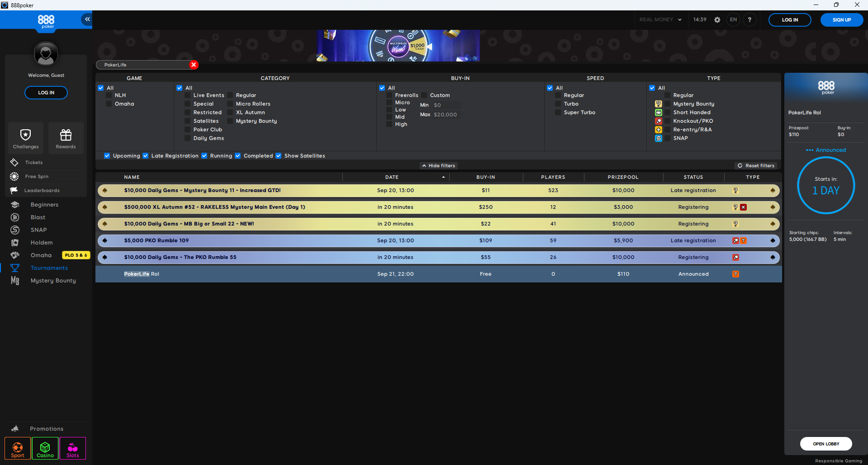Click the guest profile avatar
The image size is (868, 465).
click(x=46, y=54)
